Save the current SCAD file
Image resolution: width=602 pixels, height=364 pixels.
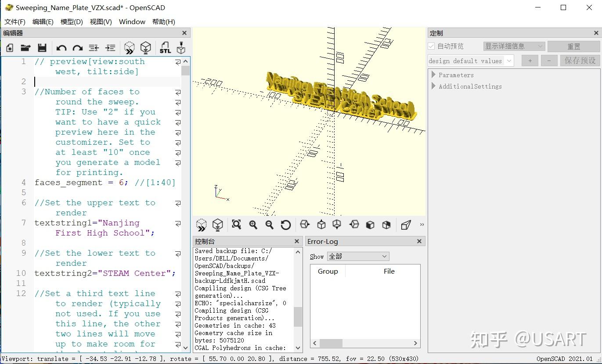pos(42,47)
